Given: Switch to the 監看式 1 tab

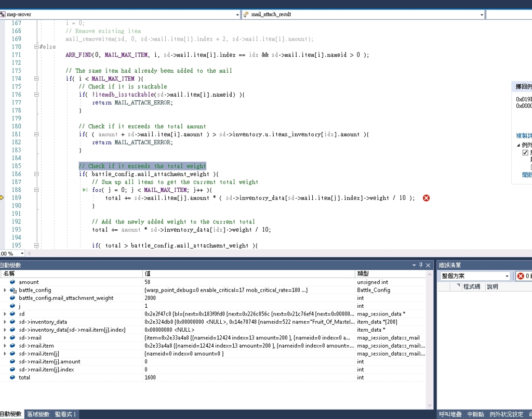Looking at the screenshot, I should [x=65, y=414].
